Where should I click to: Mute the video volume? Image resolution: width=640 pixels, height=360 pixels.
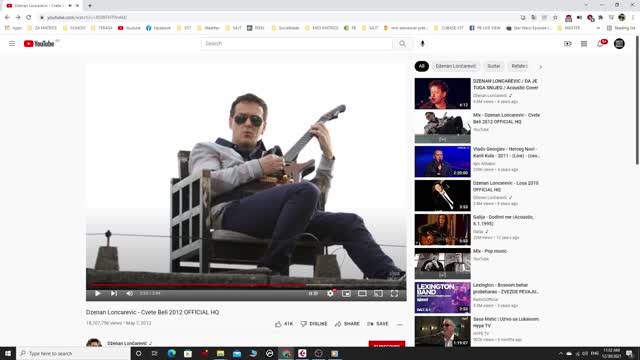(x=129, y=293)
